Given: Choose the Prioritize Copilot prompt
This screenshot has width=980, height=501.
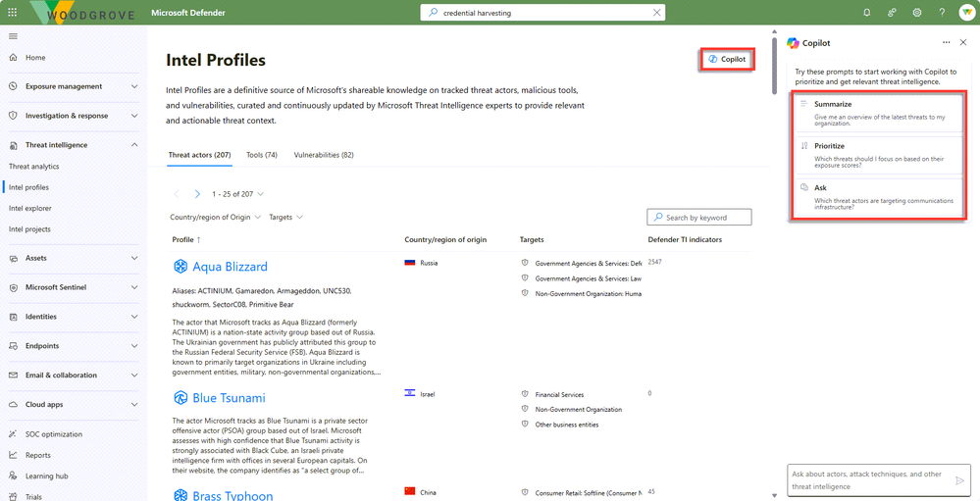Looking at the screenshot, I should pos(878,156).
